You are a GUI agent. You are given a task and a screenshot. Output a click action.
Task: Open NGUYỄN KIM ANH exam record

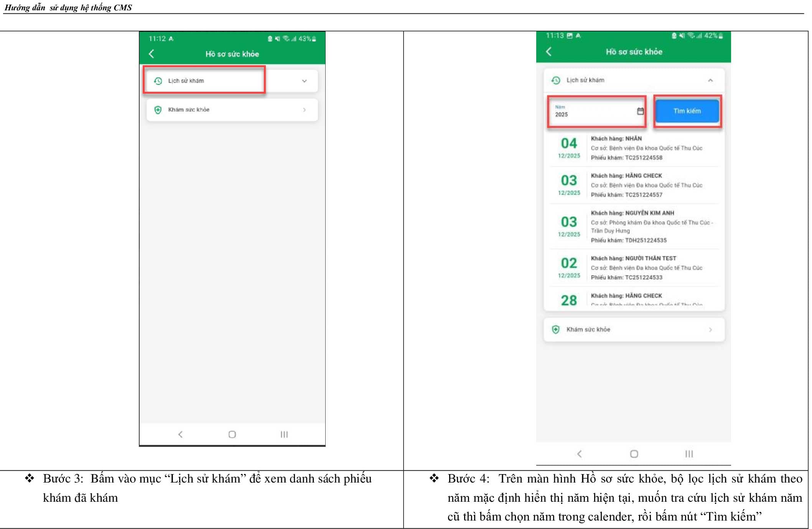click(634, 226)
